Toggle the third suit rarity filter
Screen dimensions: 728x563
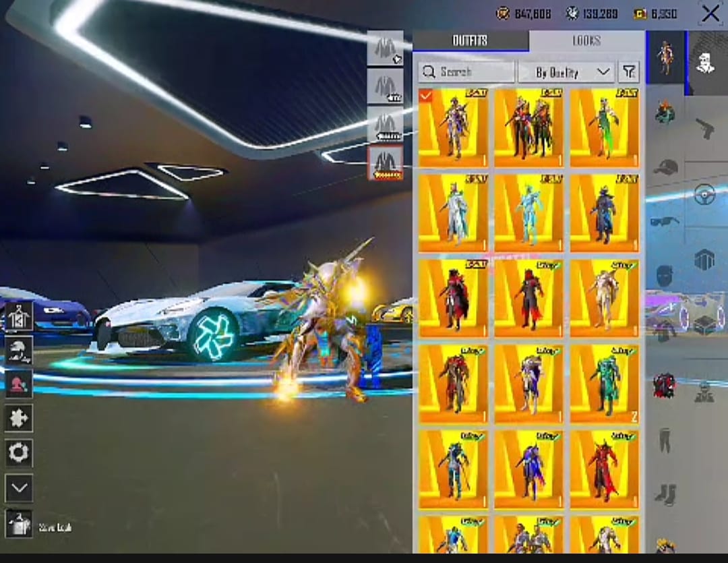coord(386,125)
